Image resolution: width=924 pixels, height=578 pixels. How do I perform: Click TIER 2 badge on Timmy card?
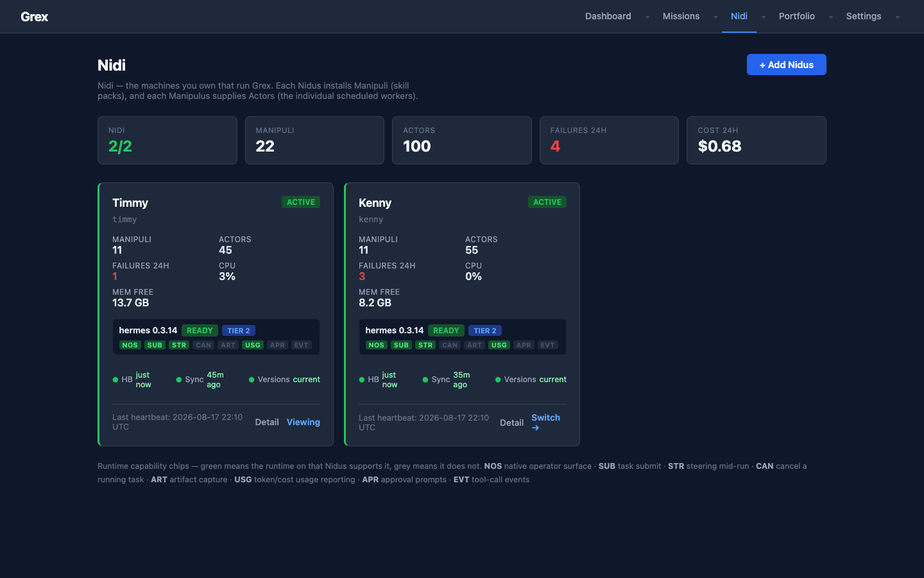point(239,331)
